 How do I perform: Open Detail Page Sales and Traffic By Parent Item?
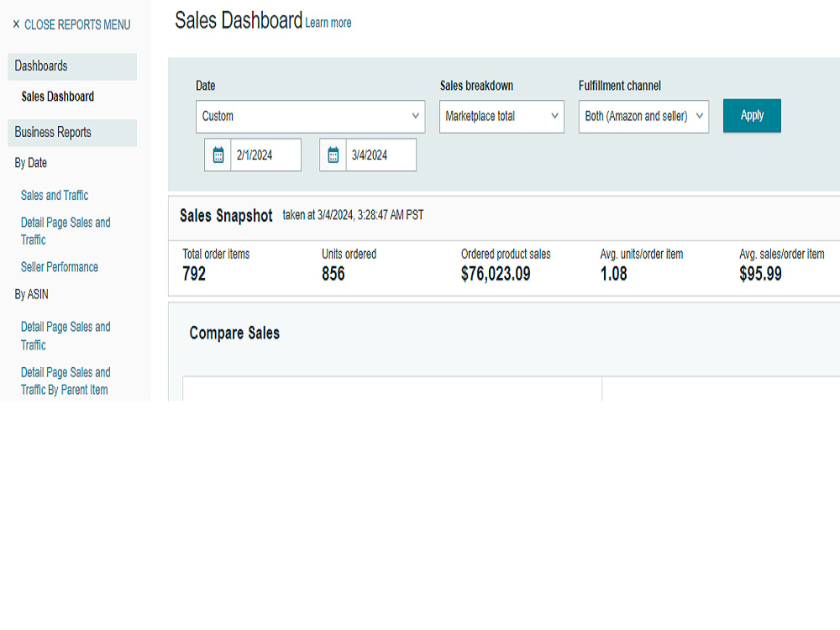point(66,381)
